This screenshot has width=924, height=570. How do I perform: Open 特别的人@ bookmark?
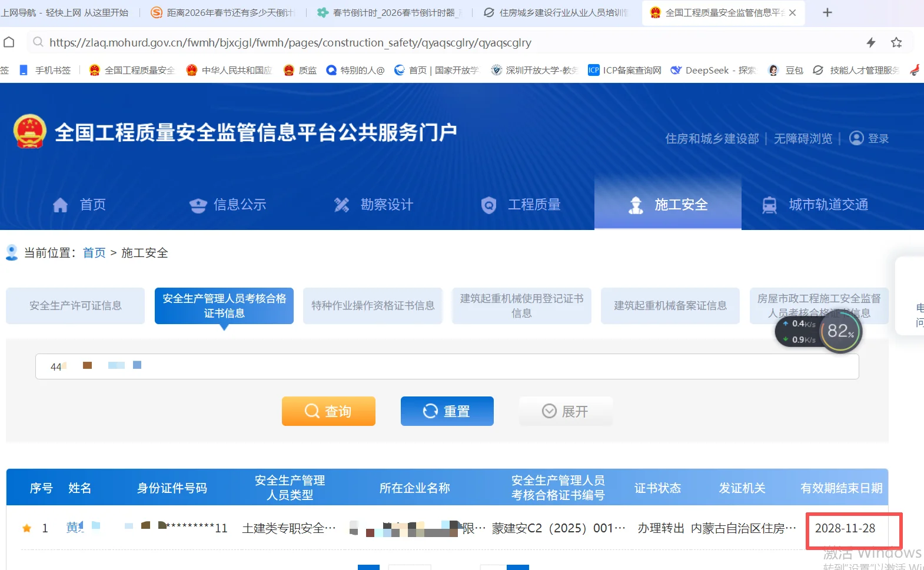click(355, 70)
